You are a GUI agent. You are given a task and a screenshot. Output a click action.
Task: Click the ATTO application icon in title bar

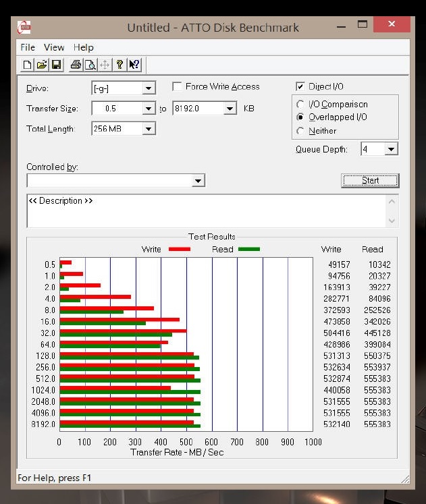tap(24, 27)
